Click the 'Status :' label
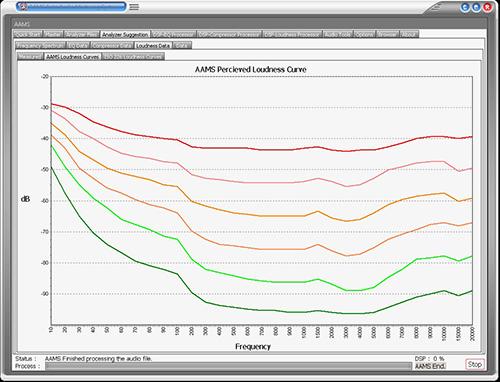The width and height of the screenshot is (500, 382). tap(26, 359)
